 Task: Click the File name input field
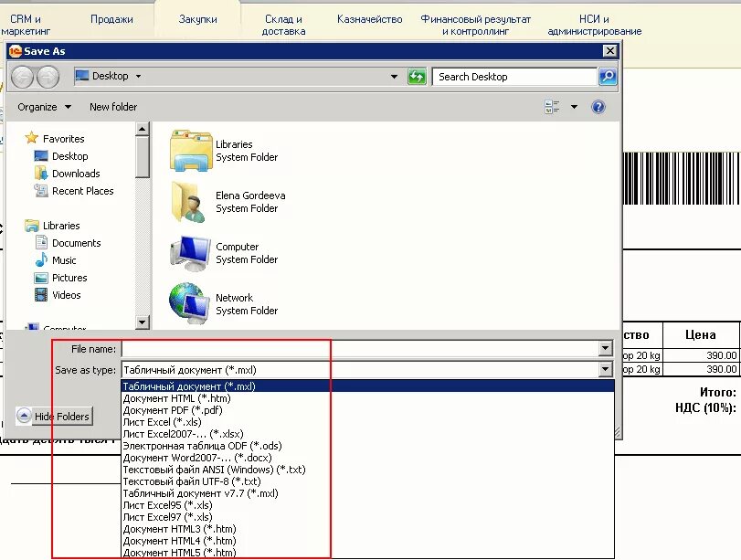pos(360,349)
